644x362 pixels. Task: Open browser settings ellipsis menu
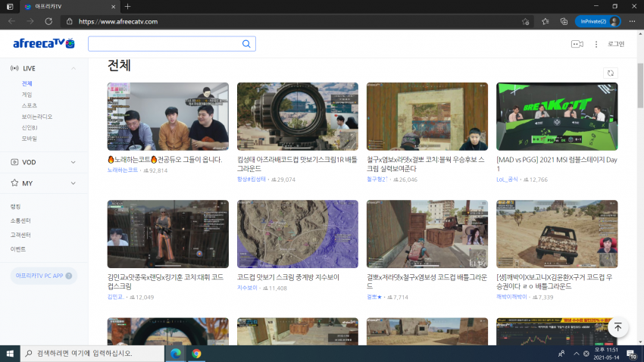(632, 21)
